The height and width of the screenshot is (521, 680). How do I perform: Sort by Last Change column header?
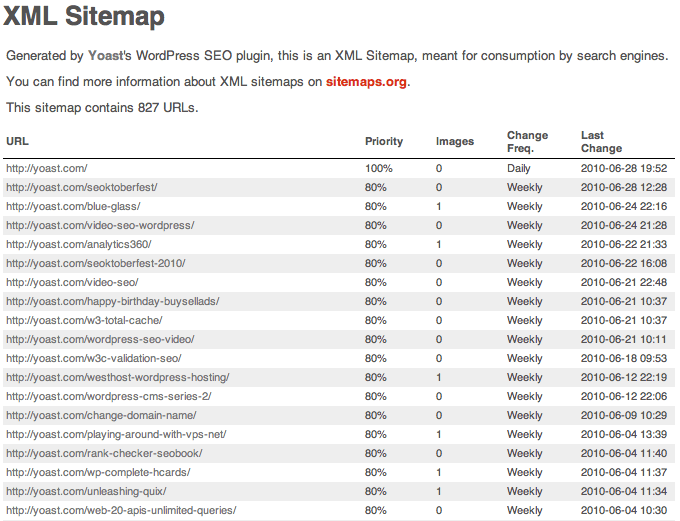[601, 142]
